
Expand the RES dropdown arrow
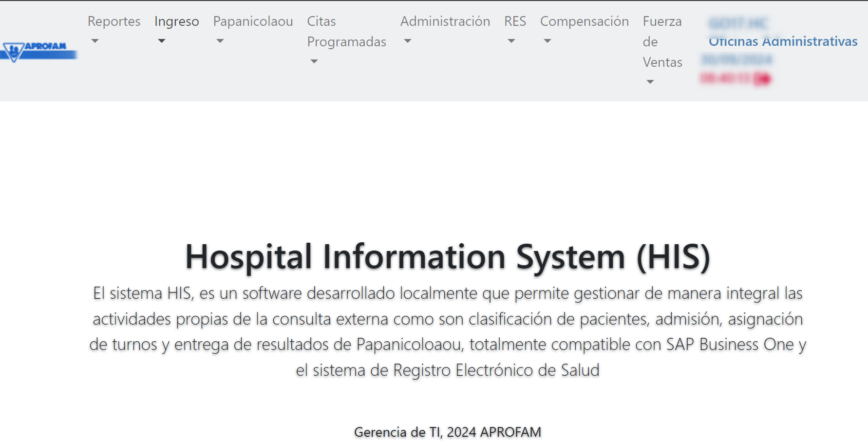tap(511, 41)
